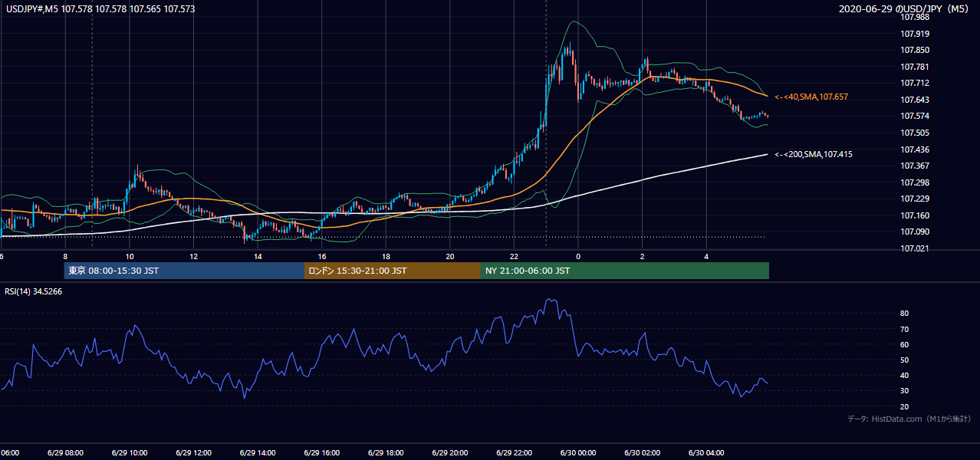This screenshot has width=980, height=460.
Task: Click hour tick 18 under price chart
Action: tap(386, 257)
